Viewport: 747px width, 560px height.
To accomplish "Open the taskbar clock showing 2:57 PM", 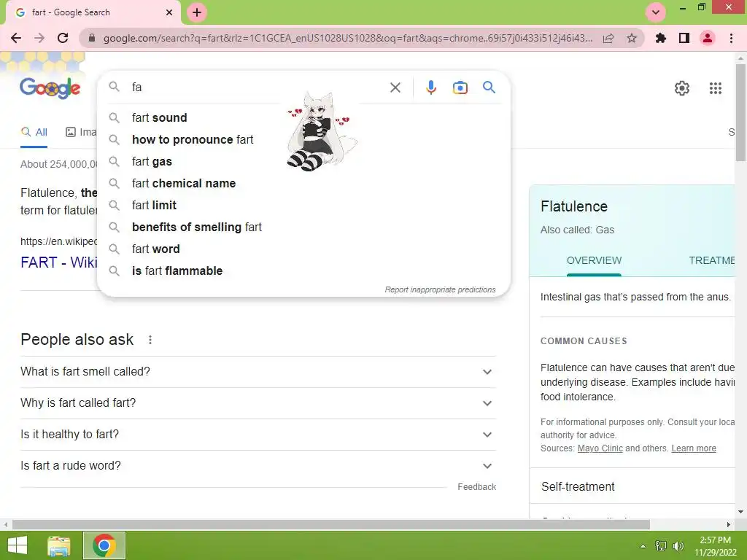I will tap(715, 545).
